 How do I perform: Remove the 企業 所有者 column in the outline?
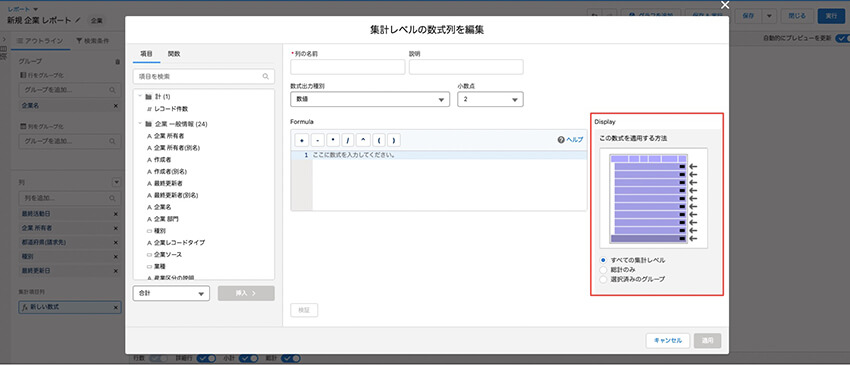[x=115, y=228]
